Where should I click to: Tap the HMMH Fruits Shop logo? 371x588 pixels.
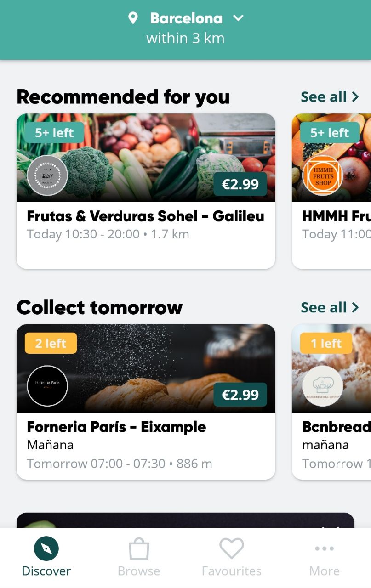point(323,175)
